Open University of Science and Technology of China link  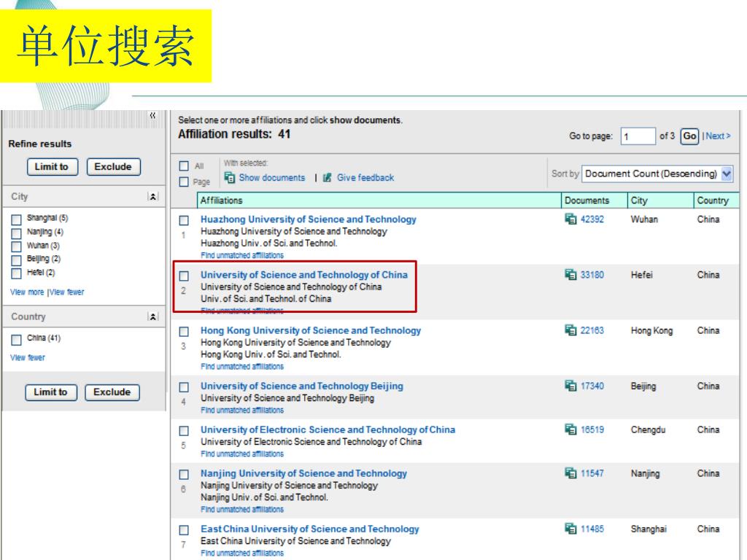[304, 275]
